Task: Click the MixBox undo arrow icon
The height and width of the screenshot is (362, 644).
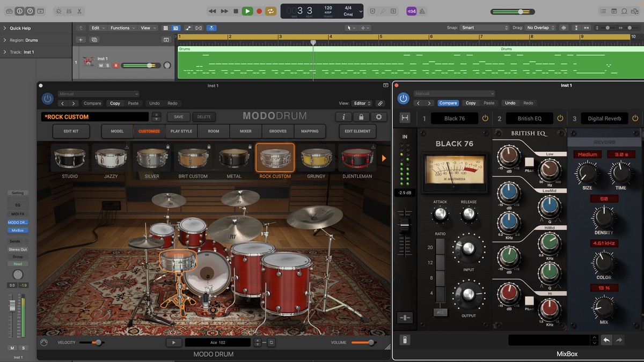Action: [x=606, y=340]
